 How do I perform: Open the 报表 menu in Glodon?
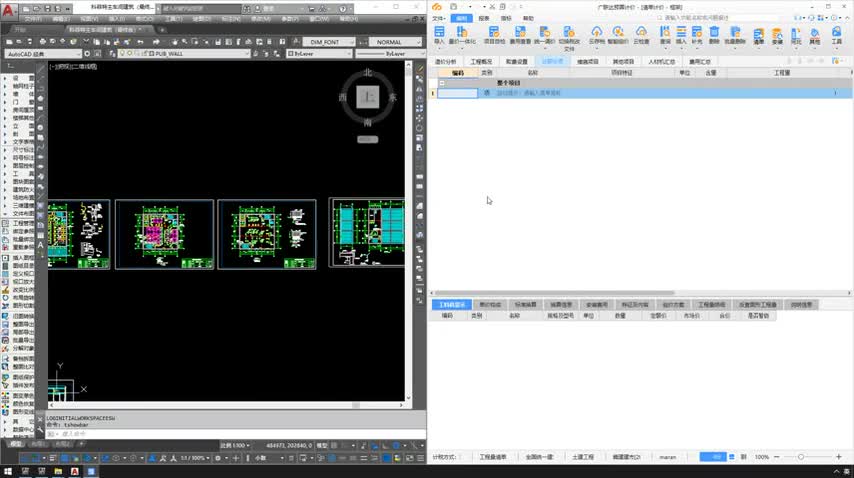coord(484,19)
